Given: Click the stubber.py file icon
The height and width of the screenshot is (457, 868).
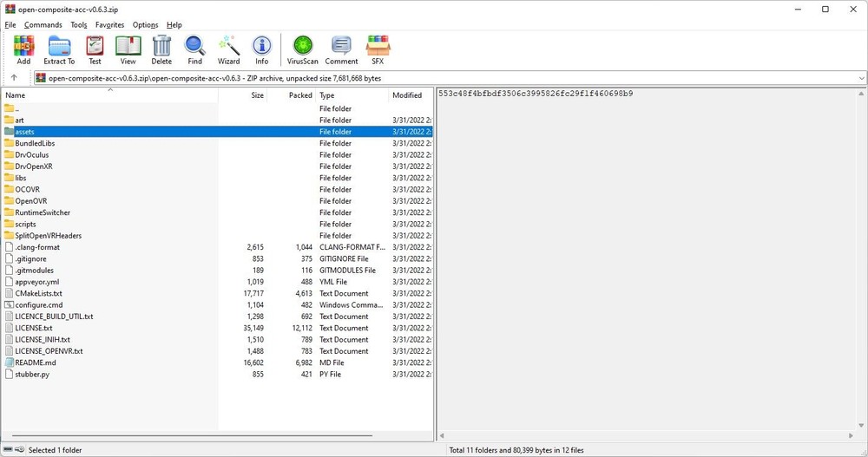Looking at the screenshot, I should pyautogui.click(x=9, y=374).
